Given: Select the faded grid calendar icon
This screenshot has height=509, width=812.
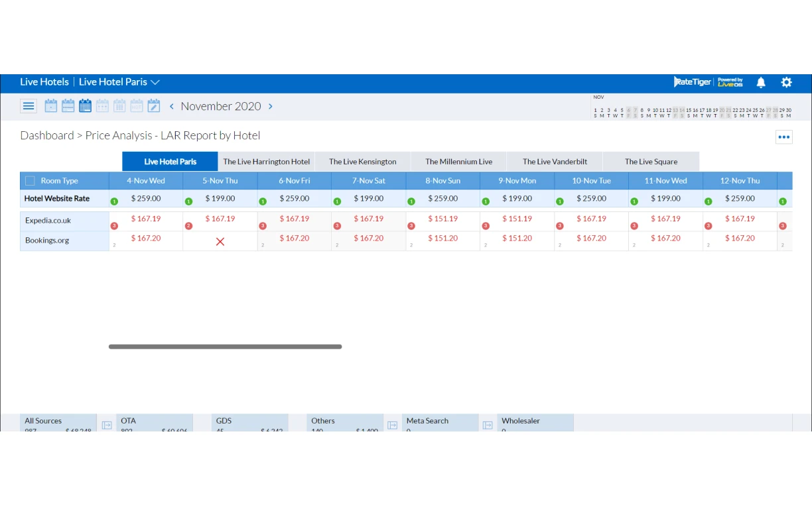Looking at the screenshot, I should pyautogui.click(x=119, y=106).
